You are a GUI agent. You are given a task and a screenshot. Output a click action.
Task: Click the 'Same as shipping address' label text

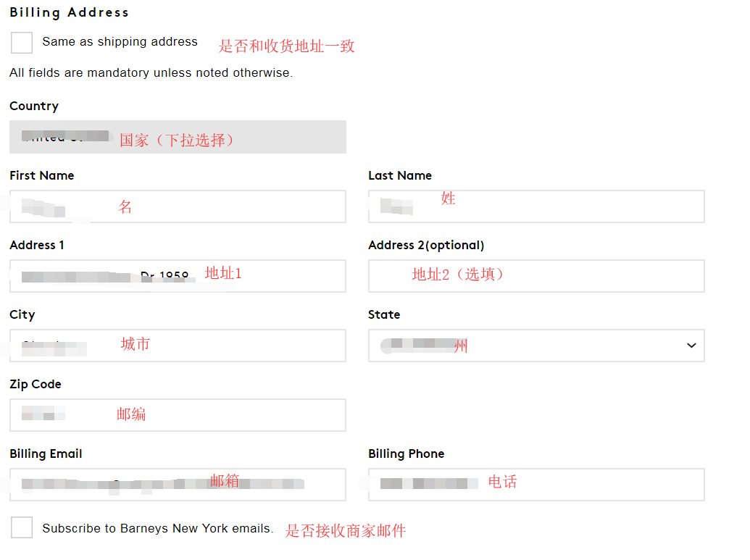(x=120, y=42)
